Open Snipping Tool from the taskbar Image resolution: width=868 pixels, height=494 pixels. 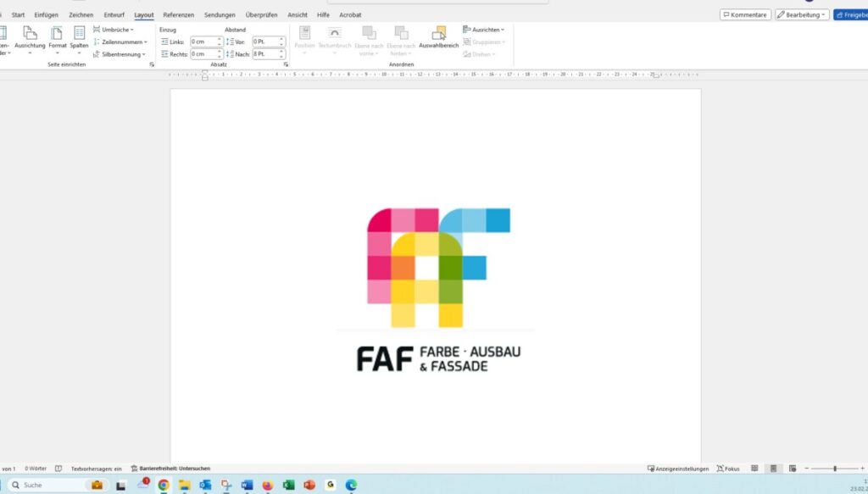225,486
